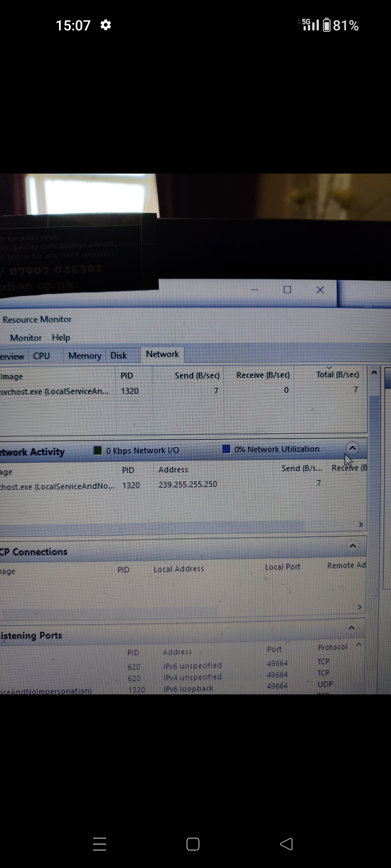Tap Android home navigation button

(193, 844)
